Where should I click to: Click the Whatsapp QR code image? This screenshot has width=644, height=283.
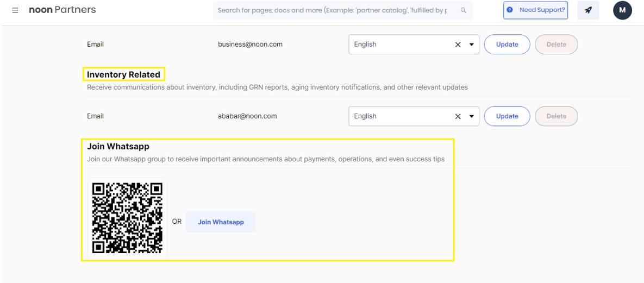127,218
